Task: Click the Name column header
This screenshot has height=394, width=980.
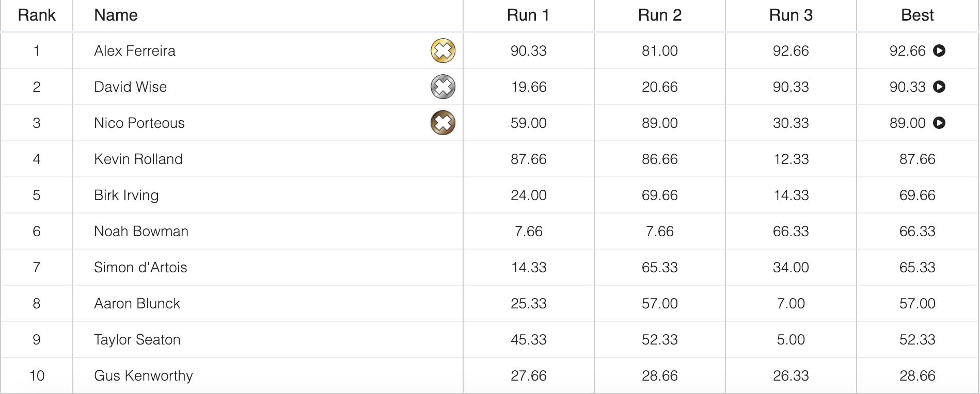Action: tap(115, 15)
